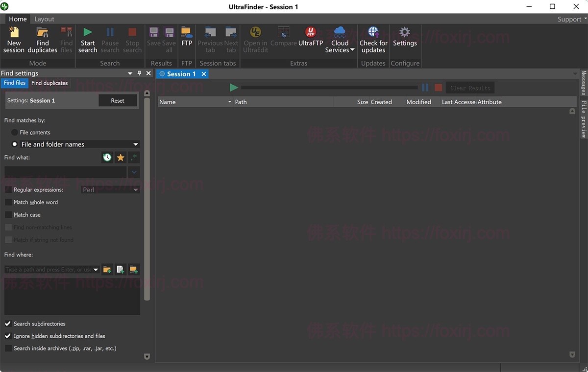Image resolution: width=588 pixels, height=372 pixels.
Task: Switch to the Layout ribbon tab
Action: [44, 19]
